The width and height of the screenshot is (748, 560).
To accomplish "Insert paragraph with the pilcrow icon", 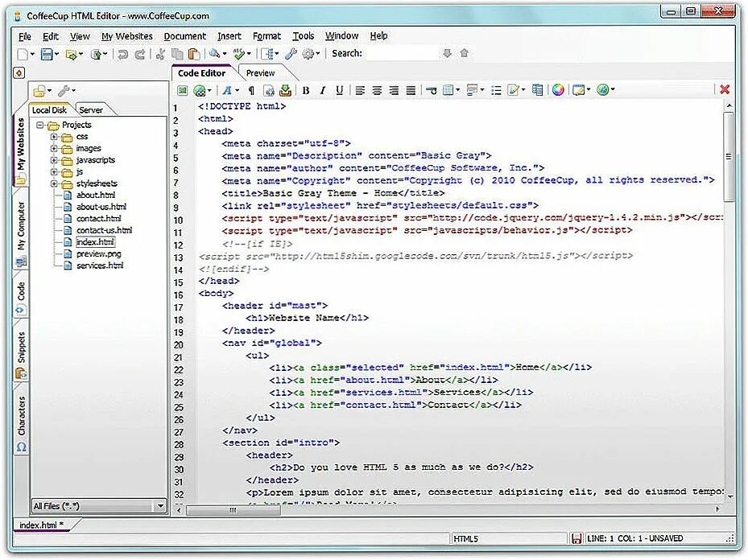I will coord(251,90).
